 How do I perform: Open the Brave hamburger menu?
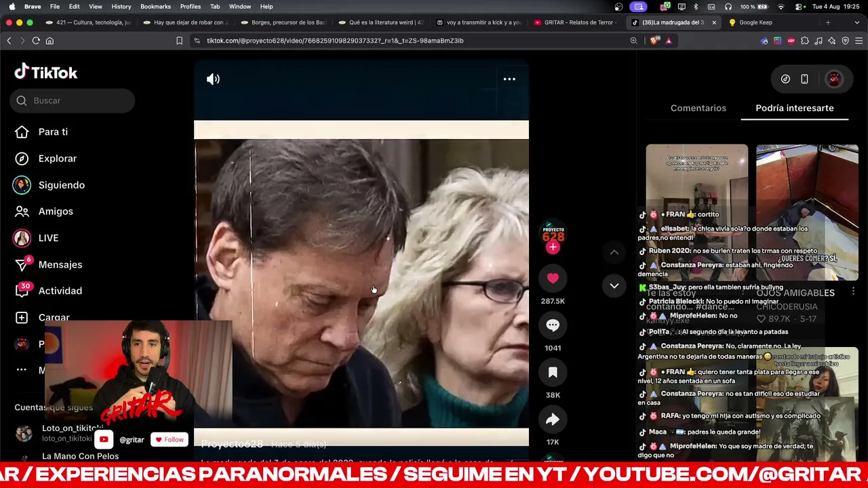[859, 41]
